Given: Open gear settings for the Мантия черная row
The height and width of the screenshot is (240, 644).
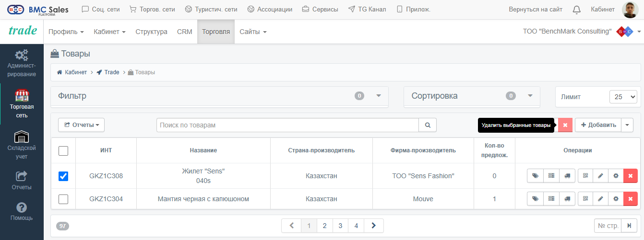Looking at the screenshot, I should [616, 199].
